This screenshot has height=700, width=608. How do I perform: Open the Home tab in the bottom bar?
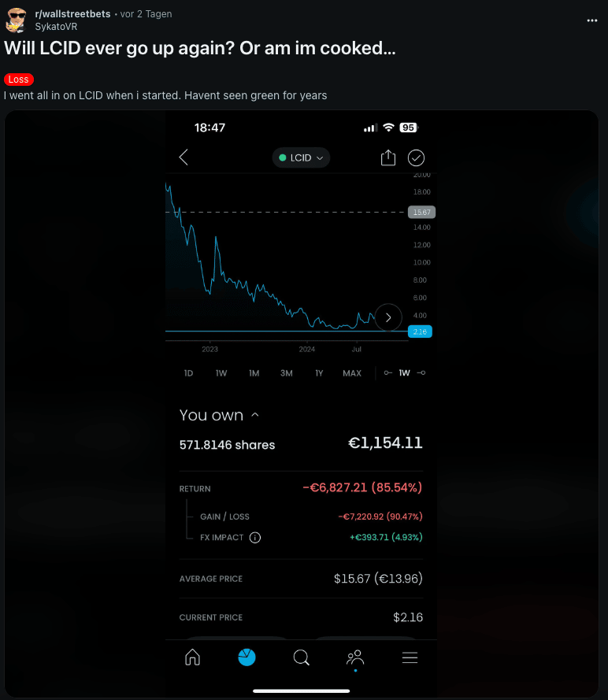tap(192, 657)
